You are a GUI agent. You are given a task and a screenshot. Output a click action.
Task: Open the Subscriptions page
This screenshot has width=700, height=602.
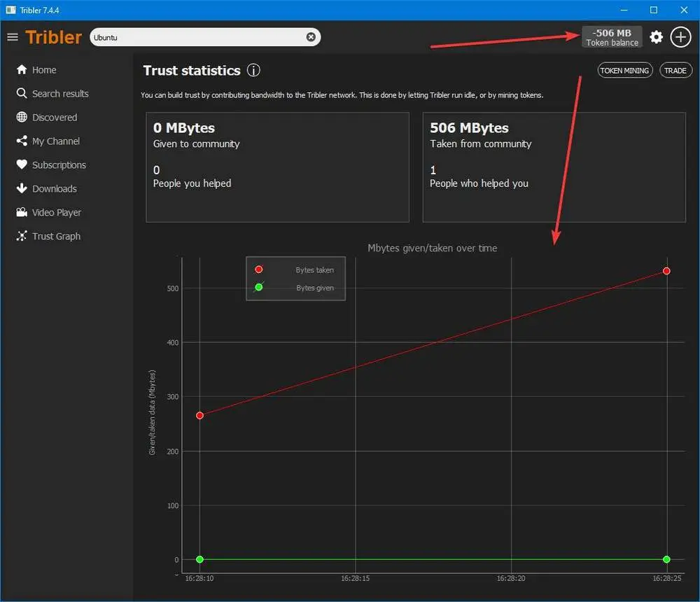tap(59, 165)
